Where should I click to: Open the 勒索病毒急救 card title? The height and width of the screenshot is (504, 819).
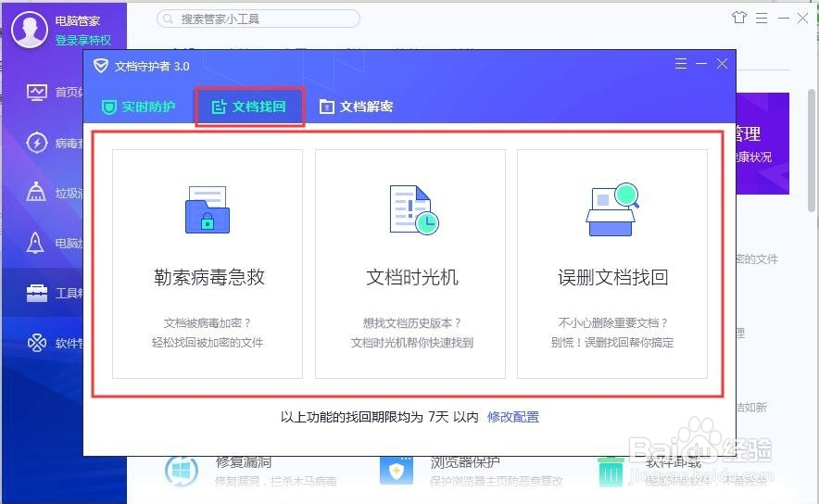pyautogui.click(x=209, y=277)
